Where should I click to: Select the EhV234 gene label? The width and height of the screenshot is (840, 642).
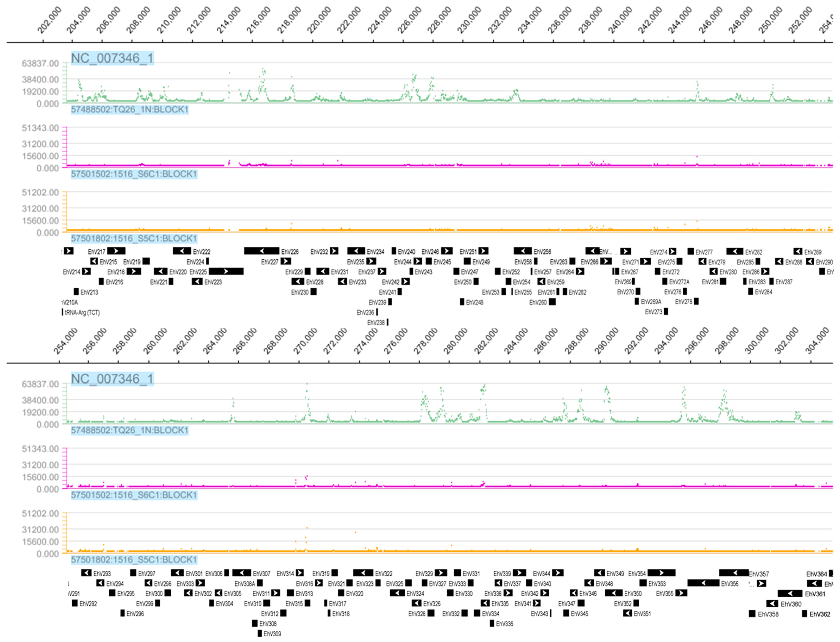375,252
